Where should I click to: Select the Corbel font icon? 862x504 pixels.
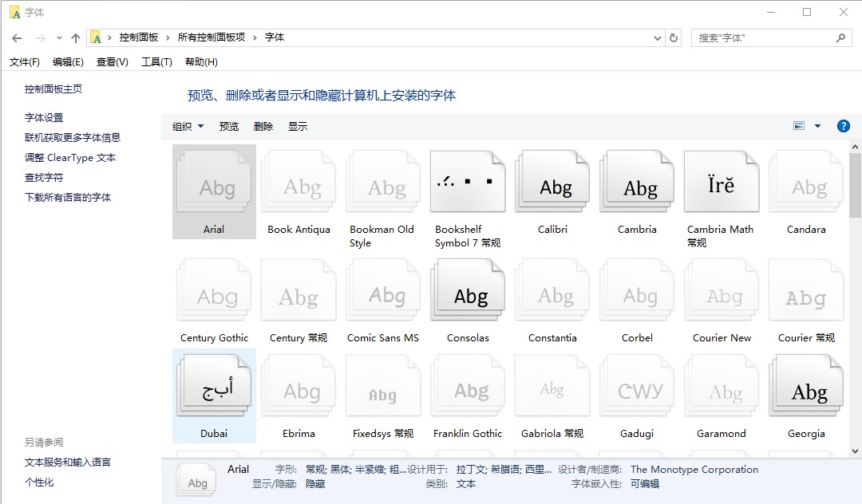(x=637, y=291)
